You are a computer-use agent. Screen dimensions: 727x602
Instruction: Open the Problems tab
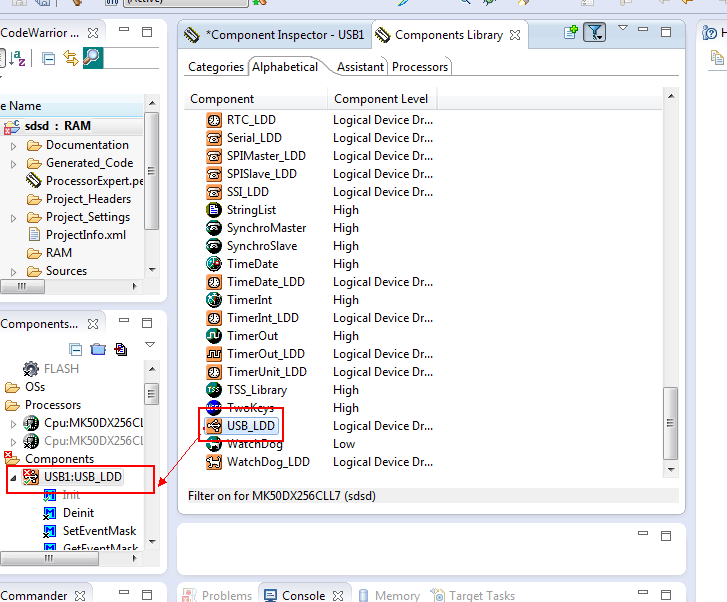(x=218, y=596)
